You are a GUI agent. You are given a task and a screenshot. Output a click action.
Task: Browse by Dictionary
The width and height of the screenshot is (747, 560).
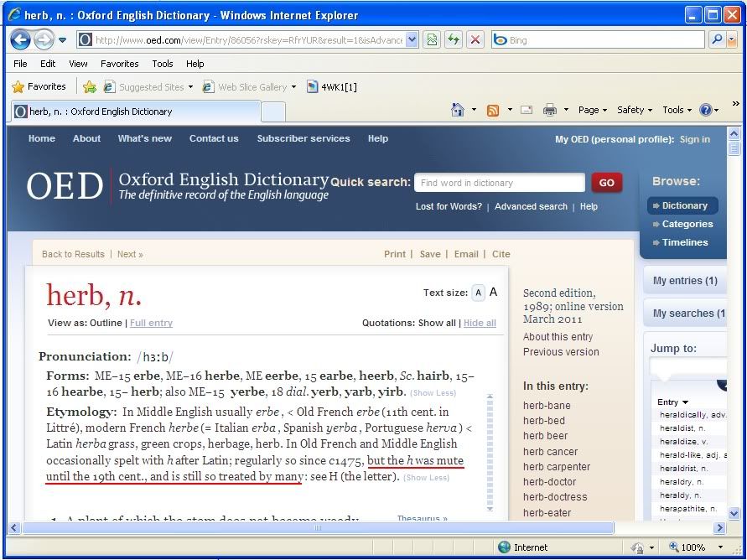click(682, 205)
